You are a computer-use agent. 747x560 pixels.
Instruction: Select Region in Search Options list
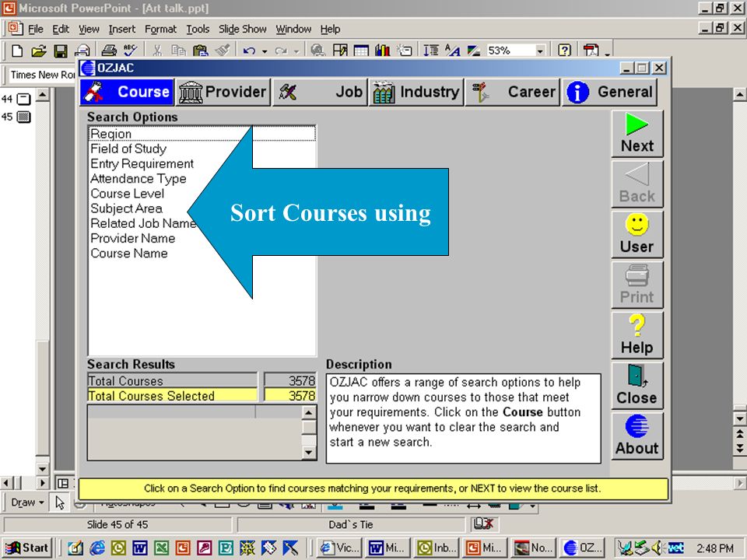[x=202, y=134]
